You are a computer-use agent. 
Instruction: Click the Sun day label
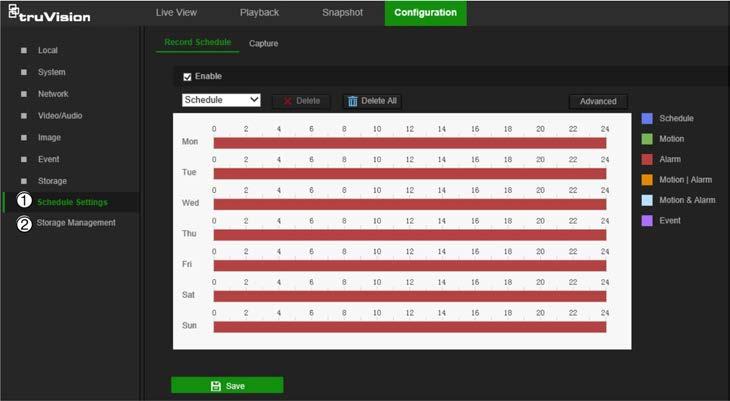coord(189,326)
